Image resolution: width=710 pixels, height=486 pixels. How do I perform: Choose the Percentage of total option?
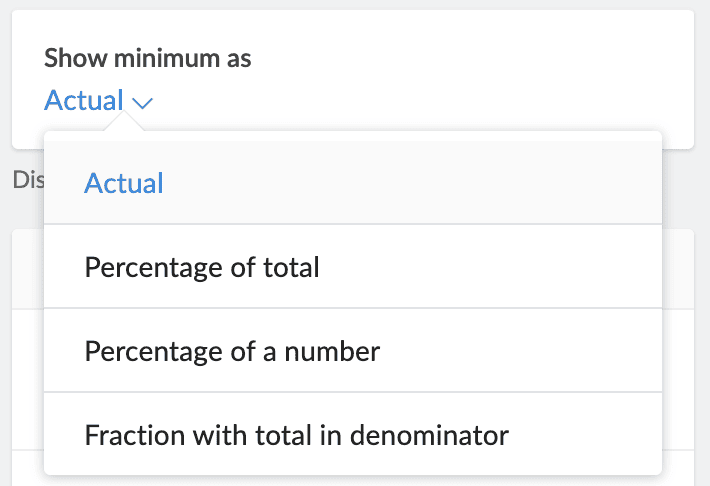click(x=202, y=267)
